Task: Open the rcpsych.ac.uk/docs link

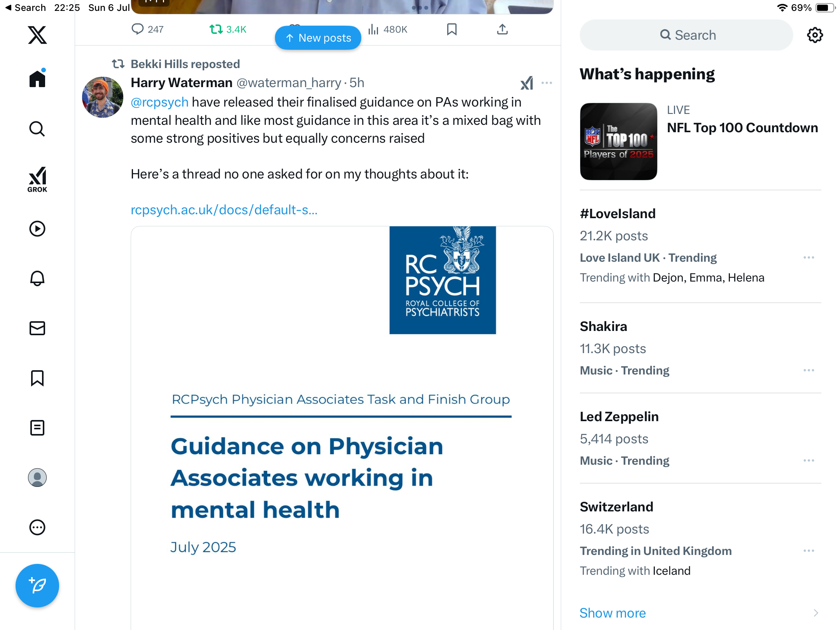Action: pyautogui.click(x=224, y=210)
